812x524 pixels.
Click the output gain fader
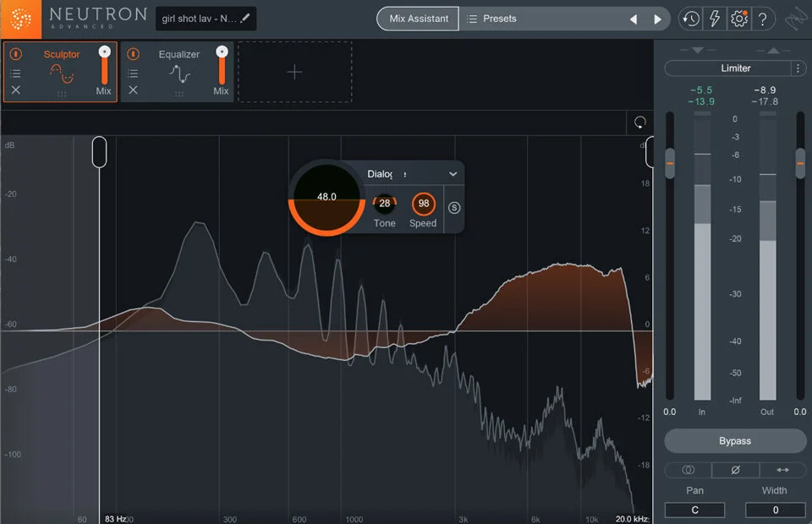point(800,163)
